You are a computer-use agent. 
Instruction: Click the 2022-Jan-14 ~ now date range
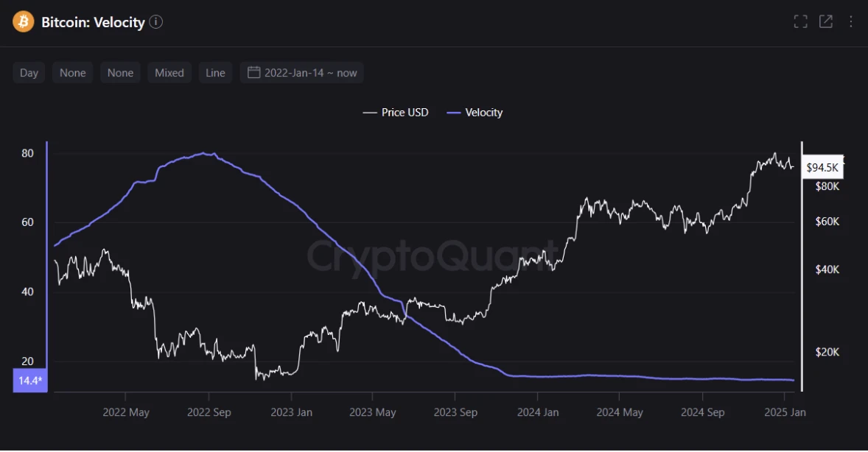pos(310,73)
